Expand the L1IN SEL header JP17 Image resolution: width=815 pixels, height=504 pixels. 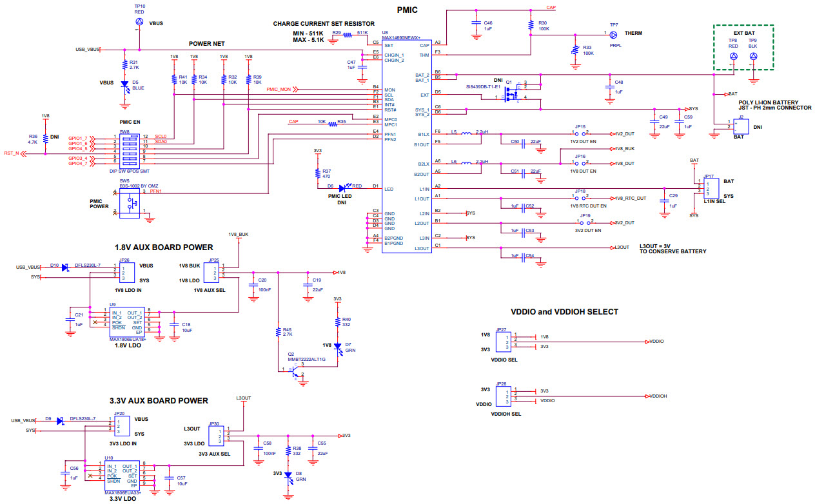711,188
